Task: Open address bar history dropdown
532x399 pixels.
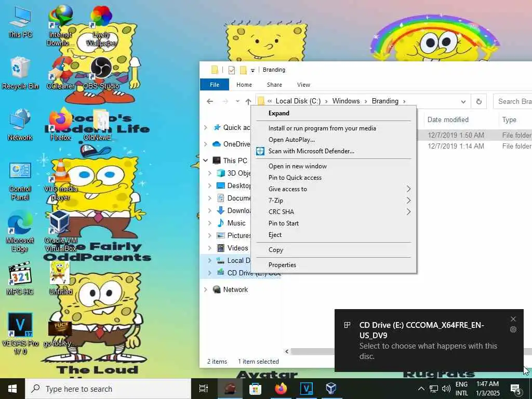Action: point(463,101)
